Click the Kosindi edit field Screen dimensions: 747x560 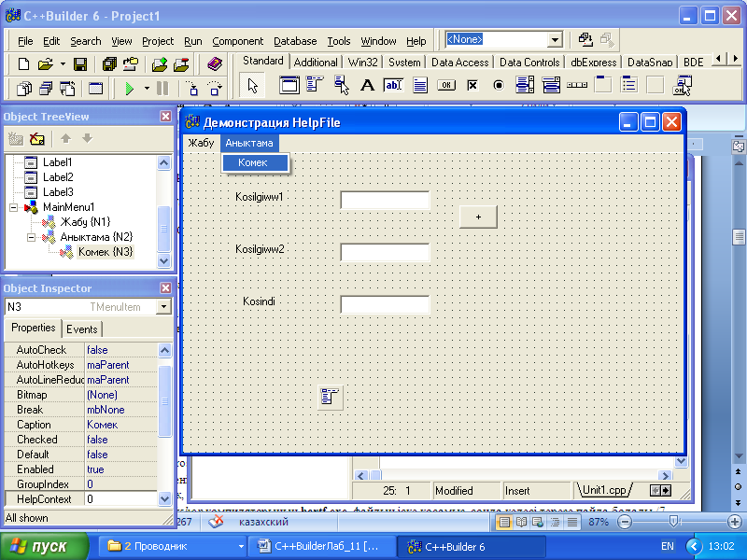[385, 305]
